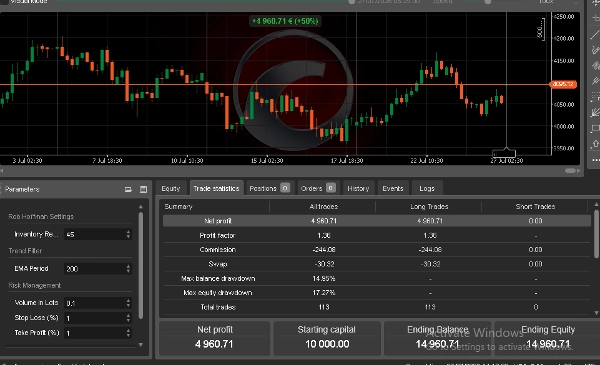Click the chart scroll left arrow

2,171
